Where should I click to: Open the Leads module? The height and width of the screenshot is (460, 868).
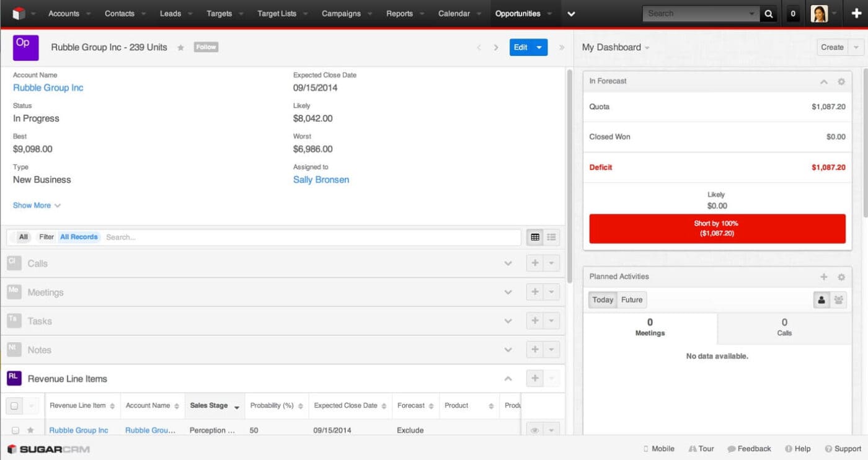coord(170,14)
